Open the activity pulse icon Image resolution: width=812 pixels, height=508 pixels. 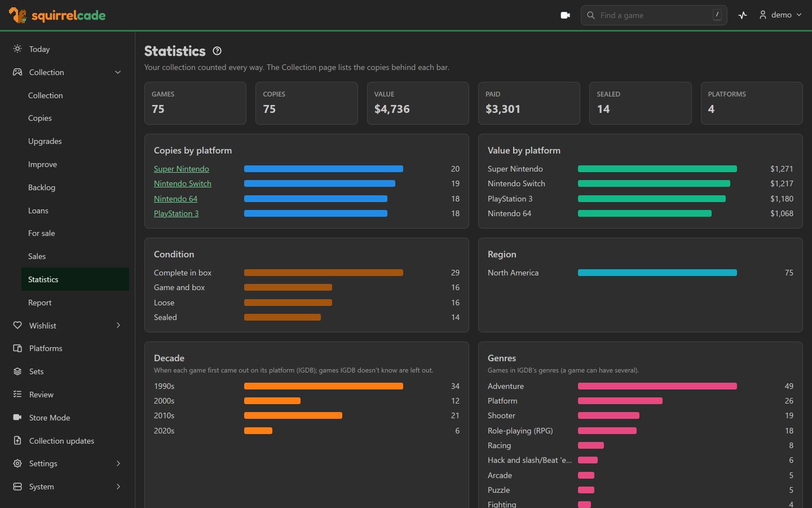click(x=743, y=15)
